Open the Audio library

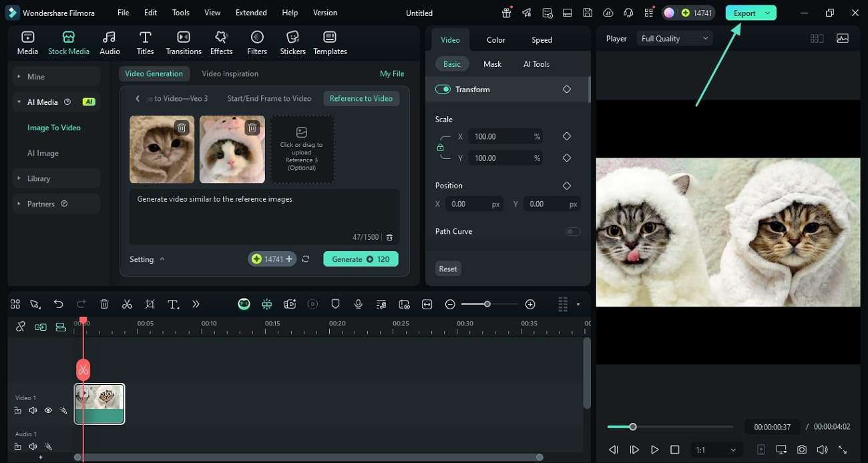click(x=110, y=43)
